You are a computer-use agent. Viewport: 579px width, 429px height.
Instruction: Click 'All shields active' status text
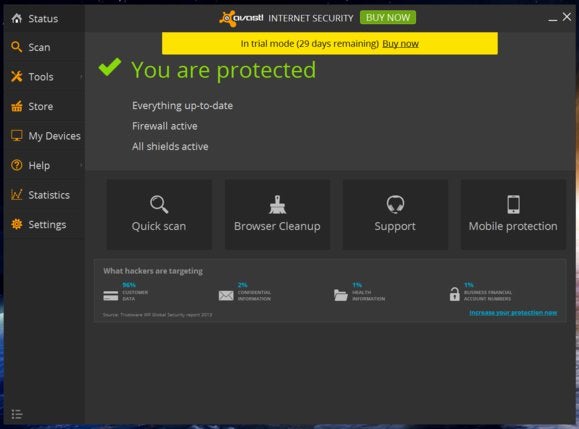[170, 147]
